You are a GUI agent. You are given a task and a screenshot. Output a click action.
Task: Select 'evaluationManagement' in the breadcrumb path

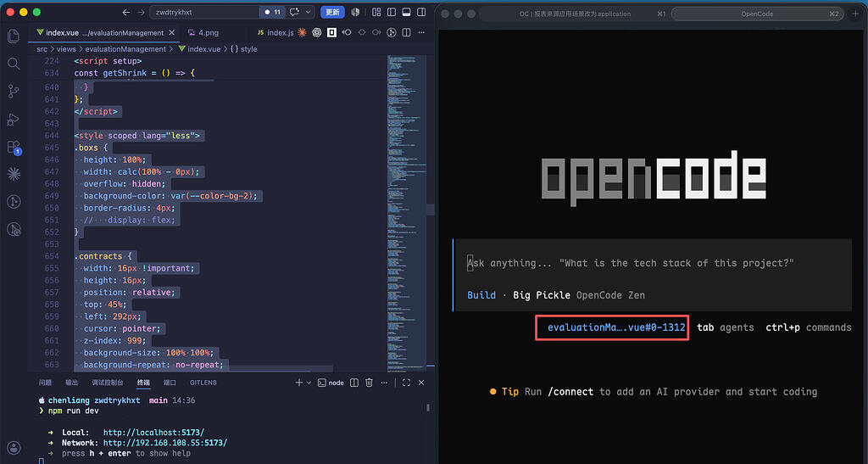pyautogui.click(x=125, y=48)
